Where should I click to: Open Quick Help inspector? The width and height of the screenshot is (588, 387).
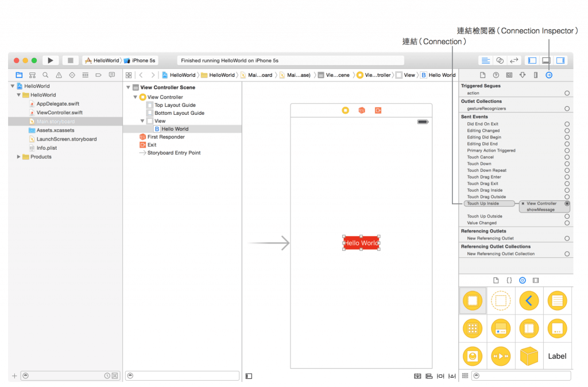click(x=497, y=75)
